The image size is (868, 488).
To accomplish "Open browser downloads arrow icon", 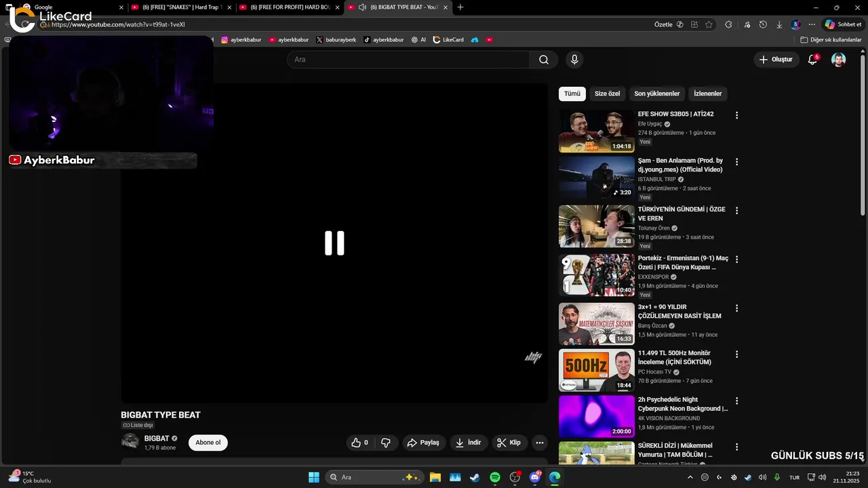I will (x=779, y=24).
